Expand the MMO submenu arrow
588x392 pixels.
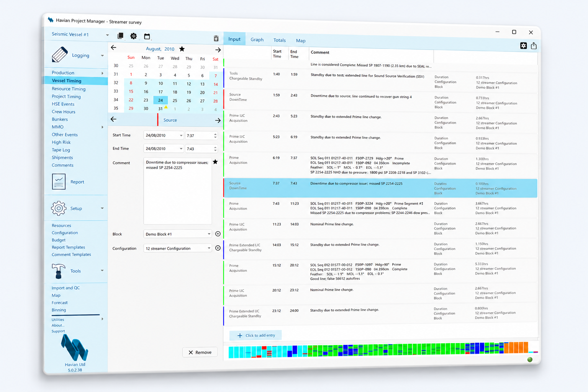coord(102,127)
